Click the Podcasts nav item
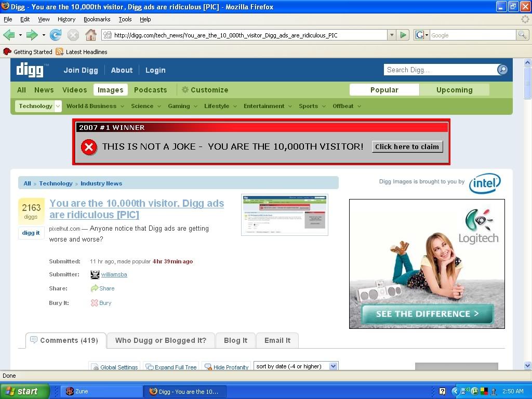 point(150,90)
